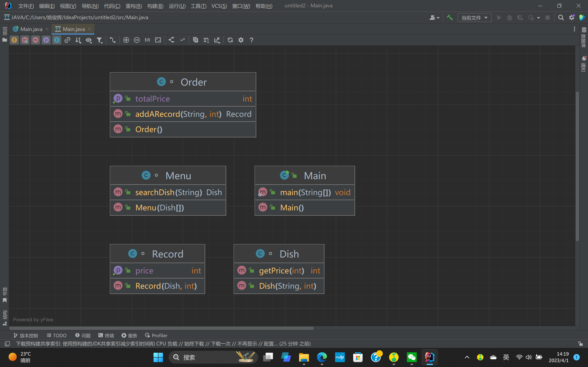The image size is (588, 367).
Task: Toggle the Fields display button
Action: pyautogui.click(x=14, y=40)
